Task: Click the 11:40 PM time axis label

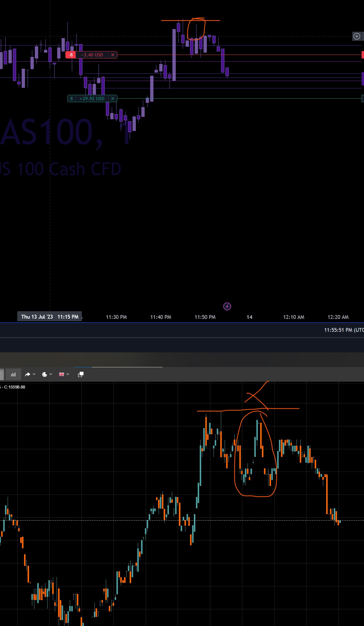Action: click(x=161, y=317)
